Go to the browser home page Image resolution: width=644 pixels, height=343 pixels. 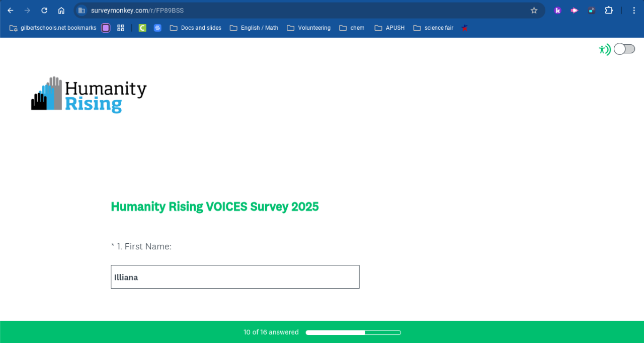coord(61,11)
